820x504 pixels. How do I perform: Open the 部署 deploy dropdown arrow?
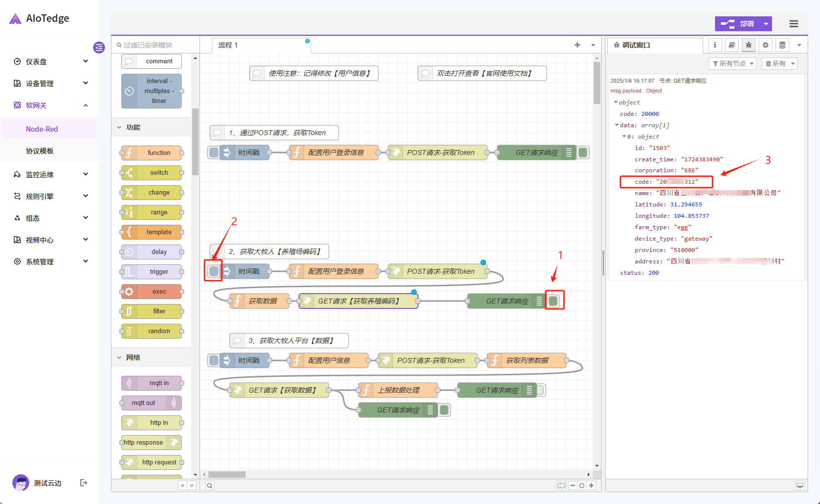(766, 24)
